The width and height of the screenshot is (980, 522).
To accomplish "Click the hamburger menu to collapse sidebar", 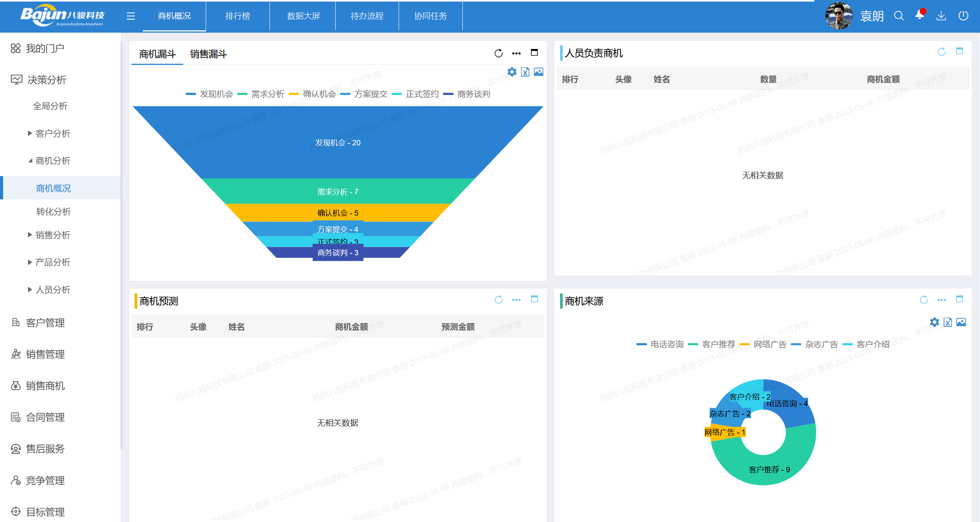I will coord(131,16).
